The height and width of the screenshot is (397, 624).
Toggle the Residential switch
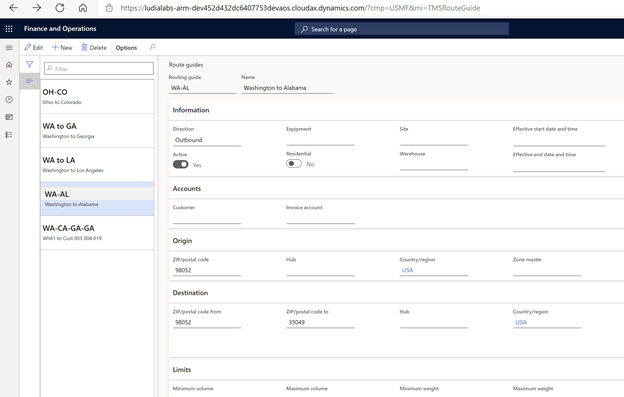(x=294, y=163)
